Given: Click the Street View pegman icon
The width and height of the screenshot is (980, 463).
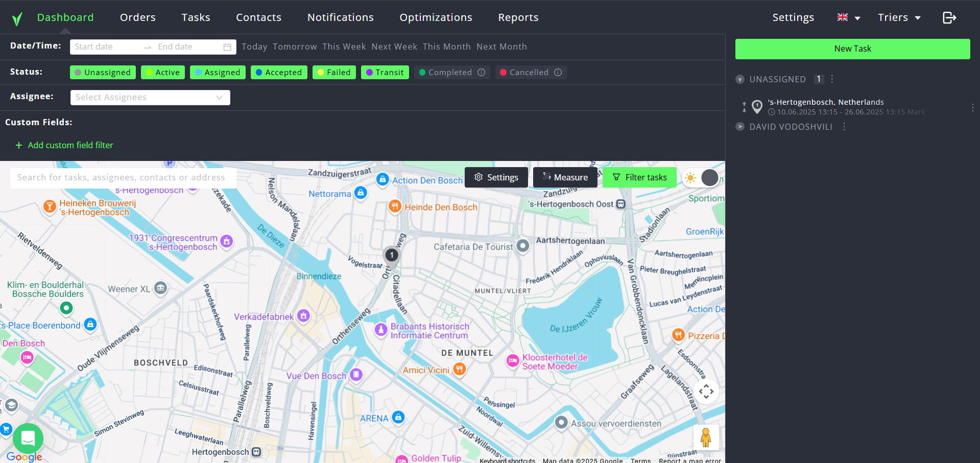Looking at the screenshot, I should click(706, 437).
